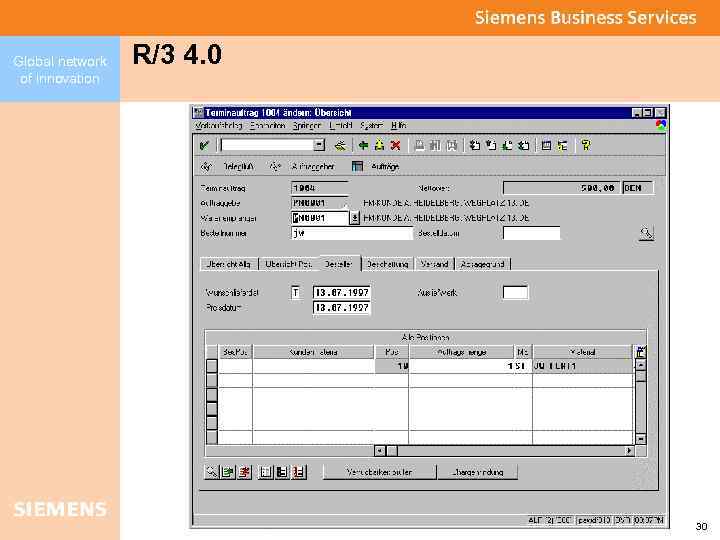Switch to the Beschaffung tab
This screenshot has width=720, height=540.
(388, 264)
